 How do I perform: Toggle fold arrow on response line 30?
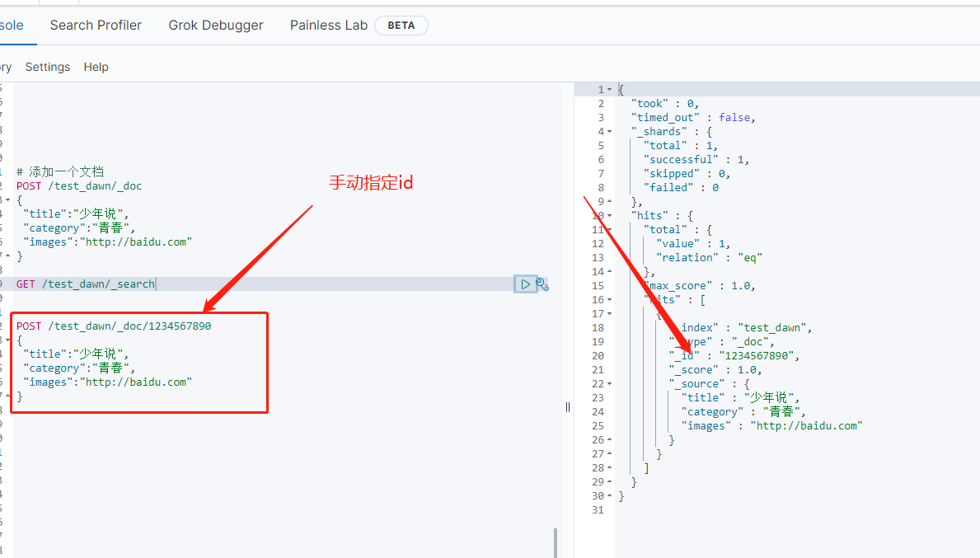point(609,496)
